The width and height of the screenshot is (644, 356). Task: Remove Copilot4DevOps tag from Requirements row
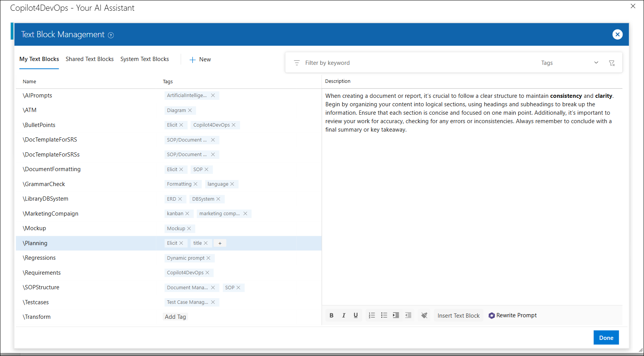pyautogui.click(x=207, y=273)
